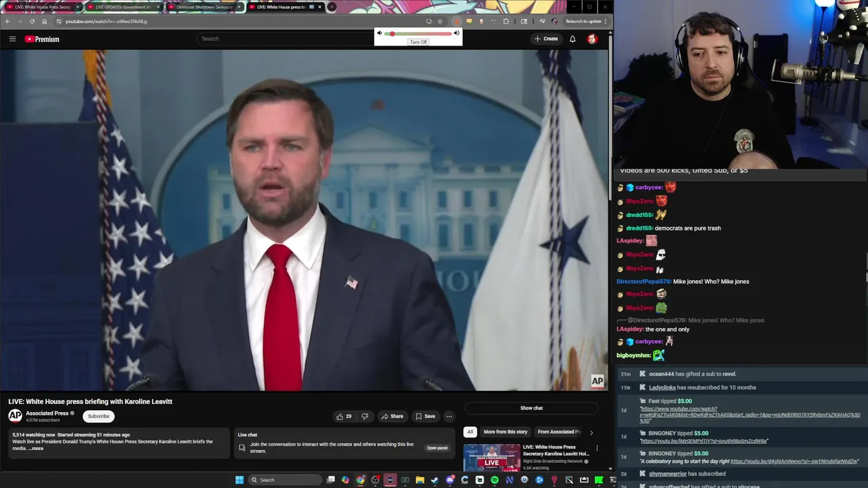Open the Chrome three-dot menu
This screenshot has height=488, width=868.
click(x=606, y=21)
